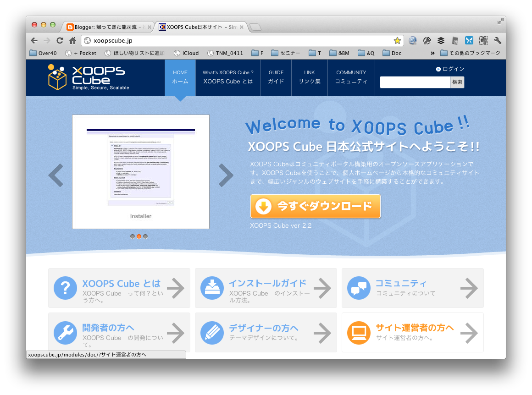Open the インストールガイド card link
This screenshot has width=532, height=395.
(x=266, y=288)
